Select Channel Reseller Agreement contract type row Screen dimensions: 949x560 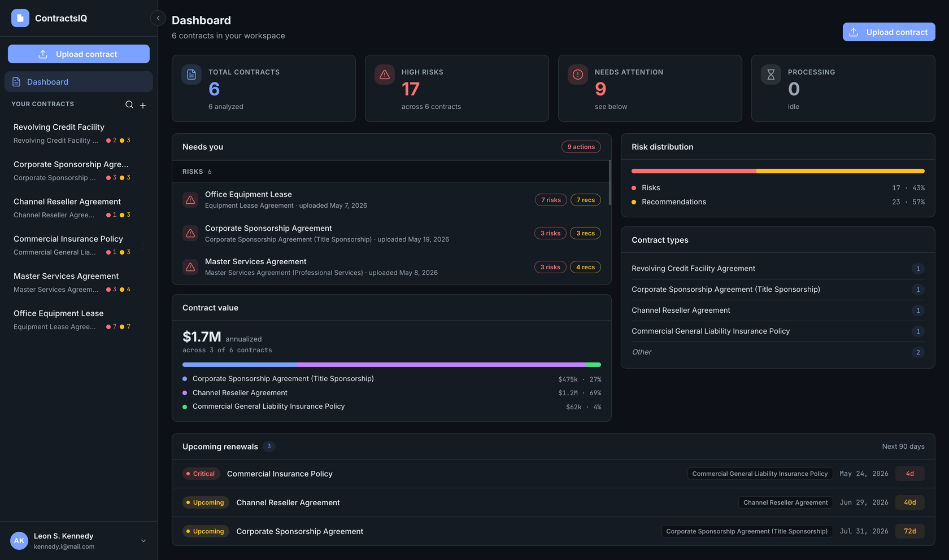[778, 310]
